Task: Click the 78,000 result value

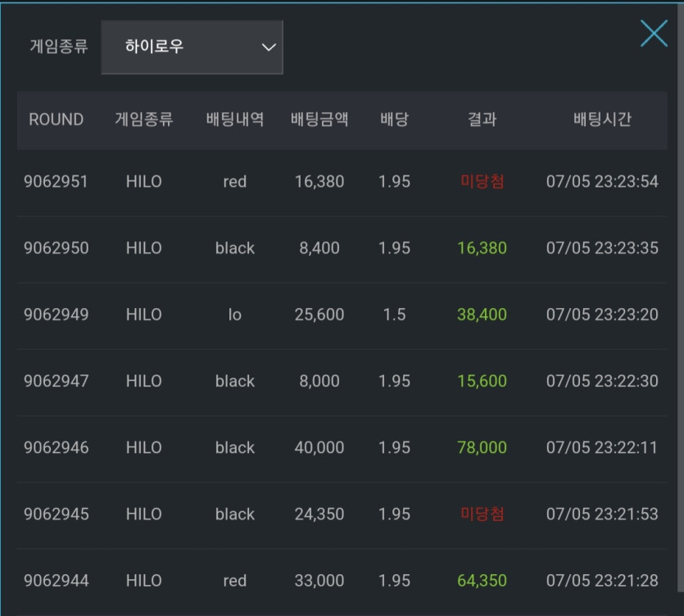Action: (x=482, y=447)
